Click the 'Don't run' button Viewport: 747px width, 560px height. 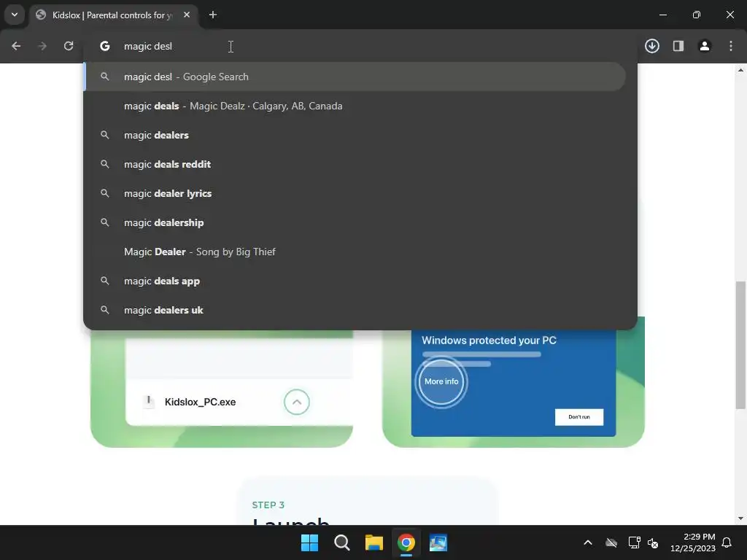coord(578,416)
